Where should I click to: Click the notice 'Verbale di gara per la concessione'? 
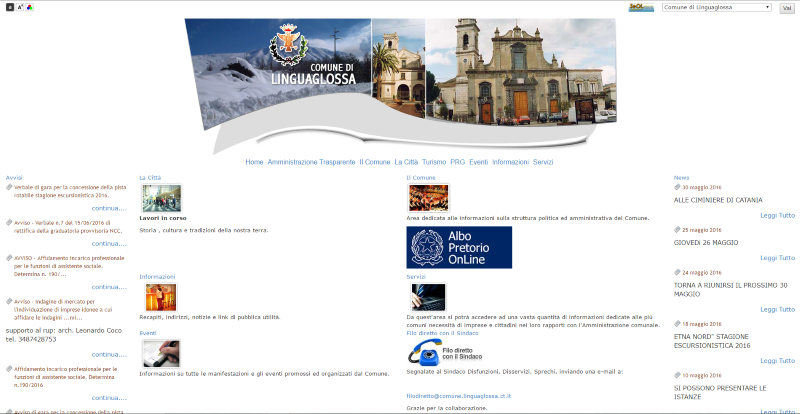(70, 191)
